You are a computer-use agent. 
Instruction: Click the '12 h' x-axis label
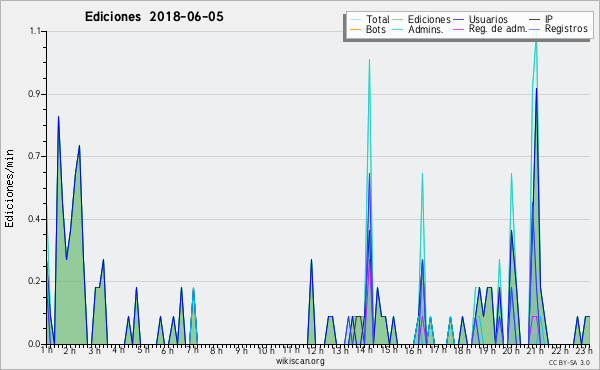point(315,350)
